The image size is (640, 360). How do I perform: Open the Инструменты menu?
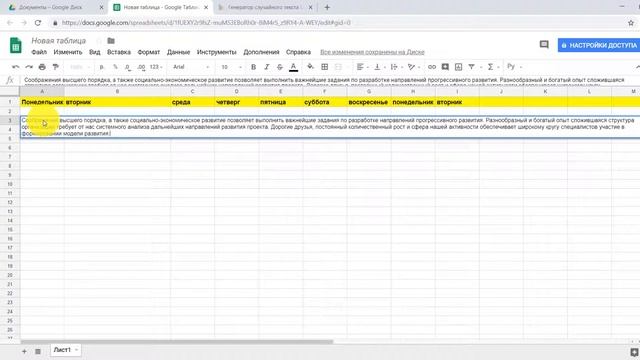tap(216, 52)
